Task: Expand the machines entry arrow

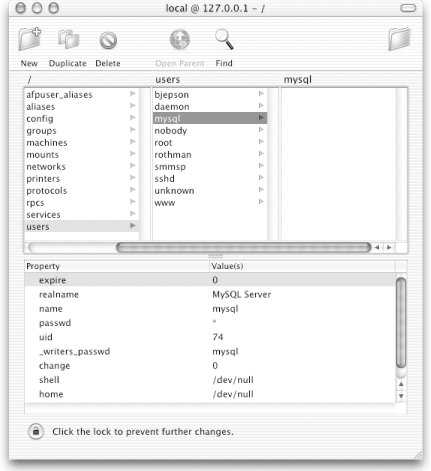Action: (x=133, y=142)
